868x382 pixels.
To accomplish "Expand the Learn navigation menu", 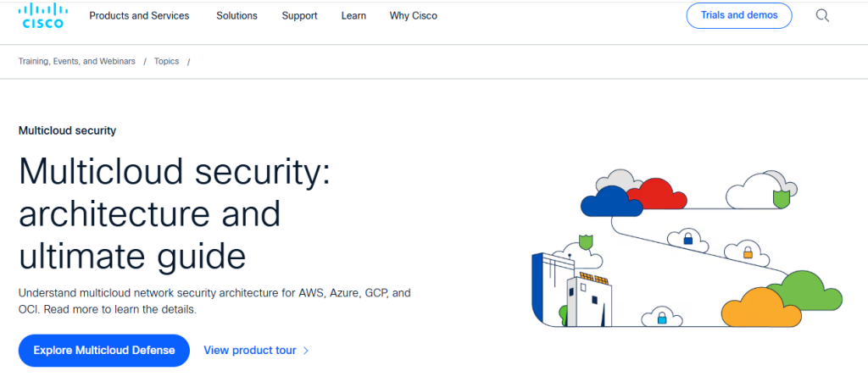I will [353, 16].
